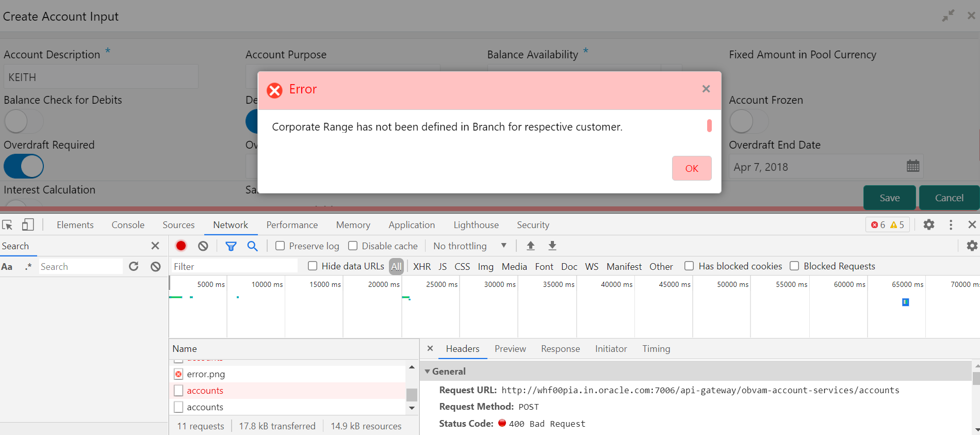980x435 pixels.
Task: Switch to the Elements tab
Action: tap(75, 225)
